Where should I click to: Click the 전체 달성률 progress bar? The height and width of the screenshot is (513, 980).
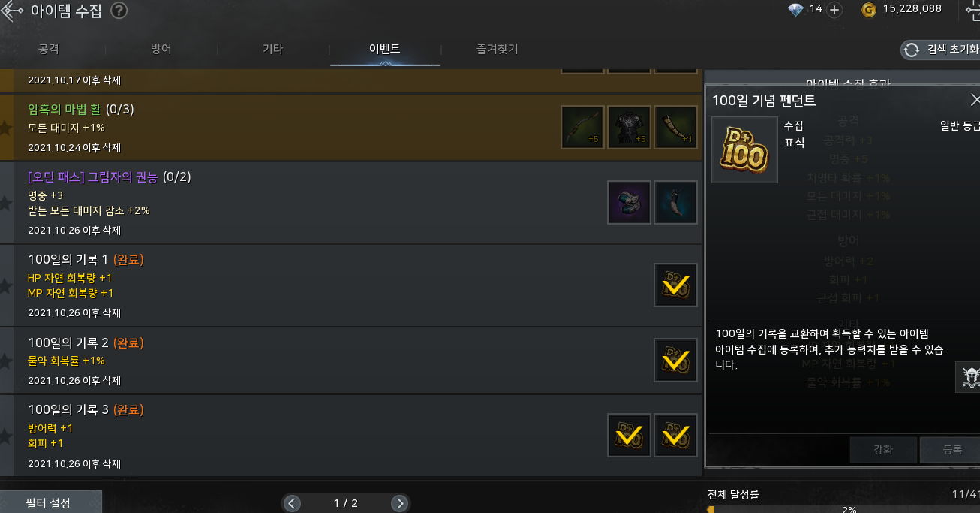(843, 509)
